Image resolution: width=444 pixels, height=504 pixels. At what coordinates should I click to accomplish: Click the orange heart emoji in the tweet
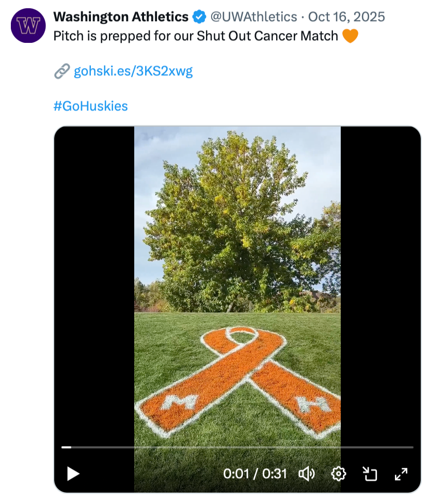coord(350,36)
